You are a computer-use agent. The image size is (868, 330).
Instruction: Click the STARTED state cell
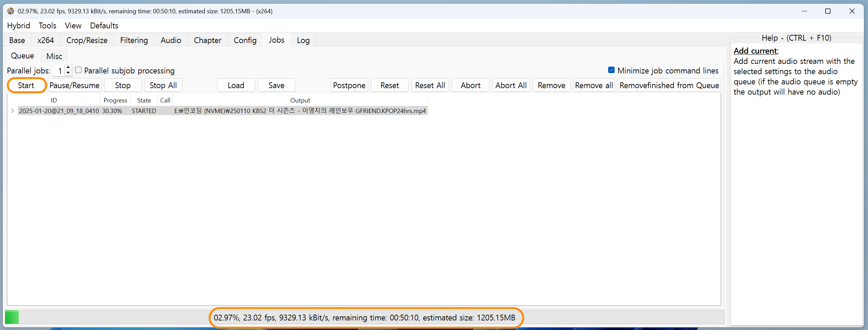pyautogui.click(x=144, y=111)
